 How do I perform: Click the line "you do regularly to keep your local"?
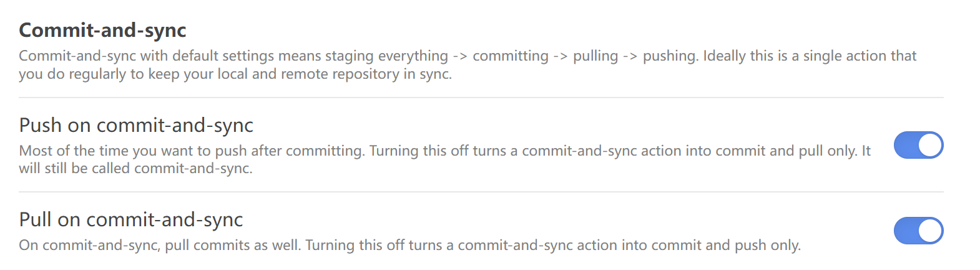coord(235,74)
